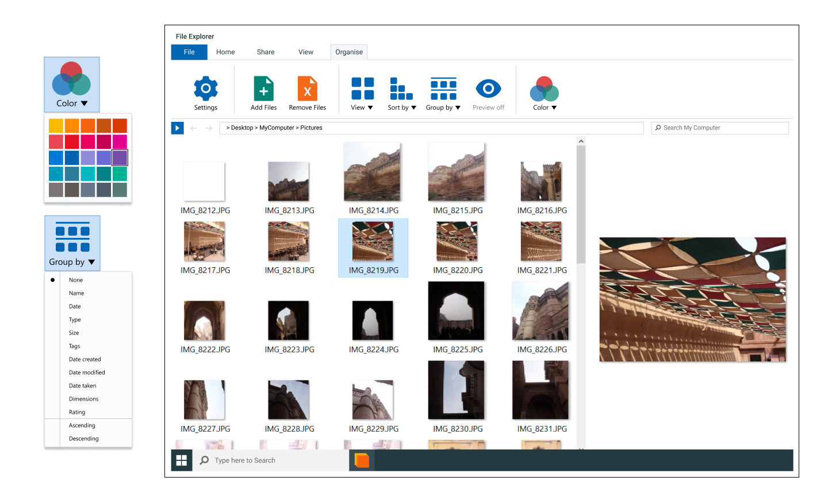Click the View tiles icon in ribbon
828x504 pixels.
click(363, 89)
